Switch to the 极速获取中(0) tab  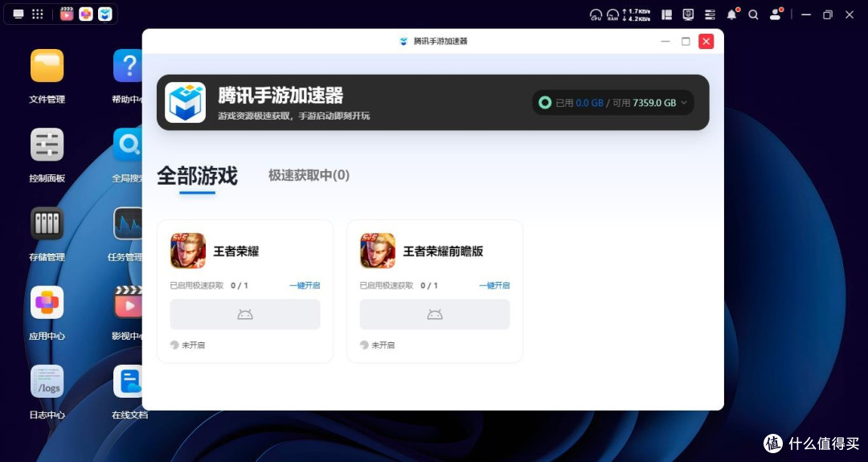pos(309,175)
